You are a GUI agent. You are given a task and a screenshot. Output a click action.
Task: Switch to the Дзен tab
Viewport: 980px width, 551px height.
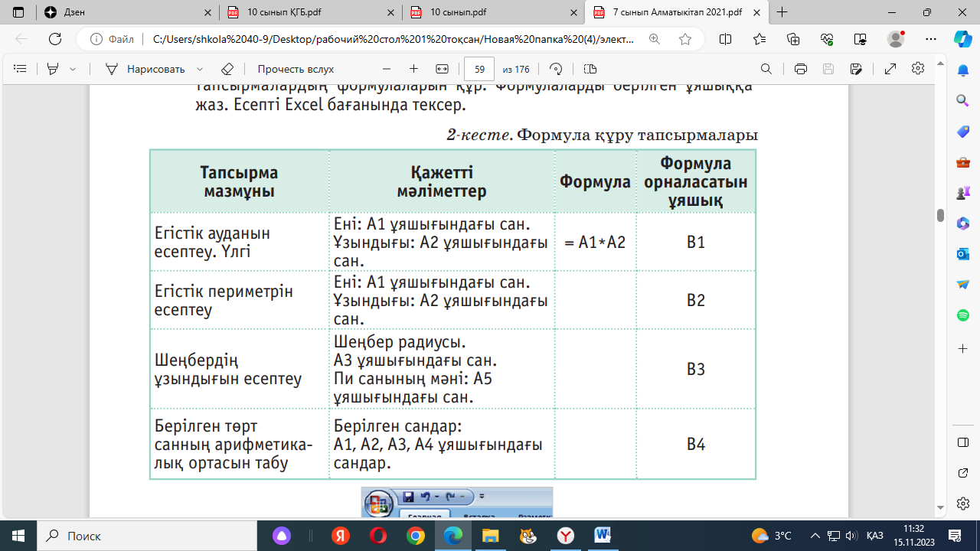point(129,12)
